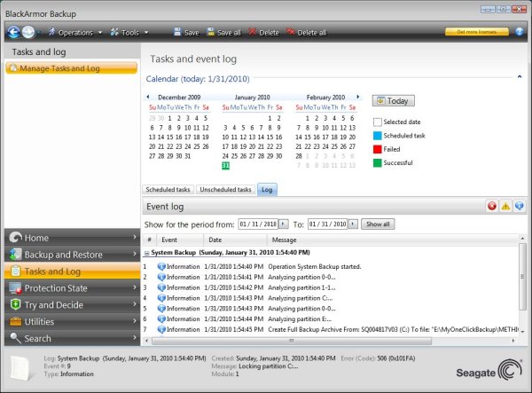Viewport: 532px width, 393px height.
Task: Switch to the Unscheduled tasks tab
Action: click(225, 189)
